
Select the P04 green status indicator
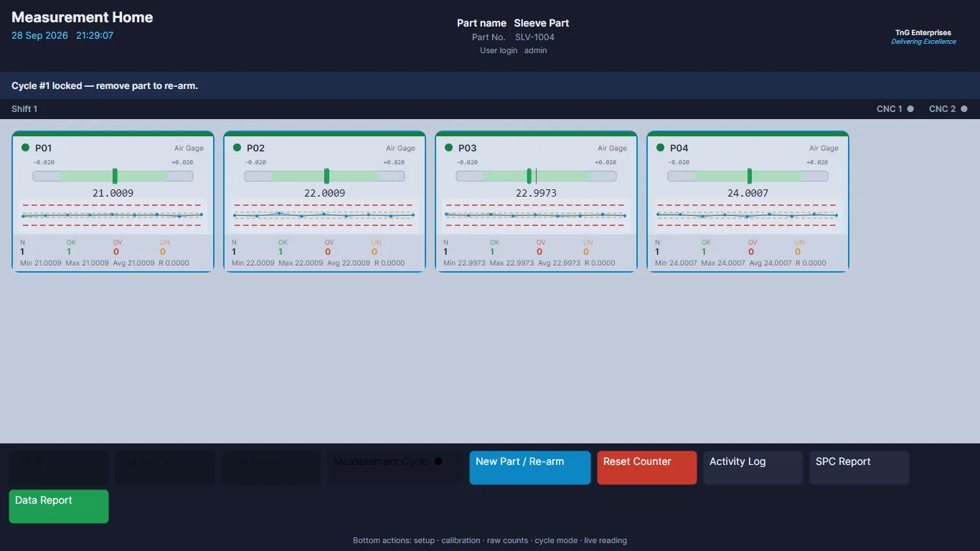[661, 148]
